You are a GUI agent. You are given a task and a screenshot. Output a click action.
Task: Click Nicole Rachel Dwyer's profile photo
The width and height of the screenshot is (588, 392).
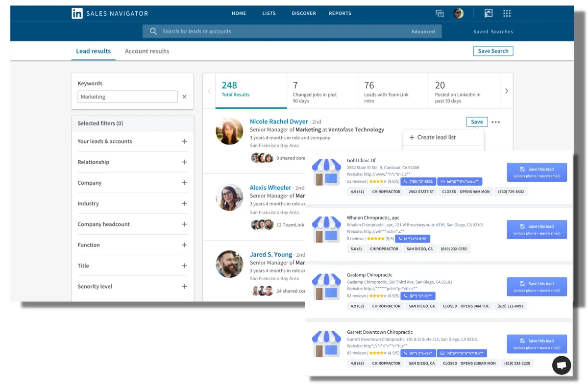coord(229,131)
